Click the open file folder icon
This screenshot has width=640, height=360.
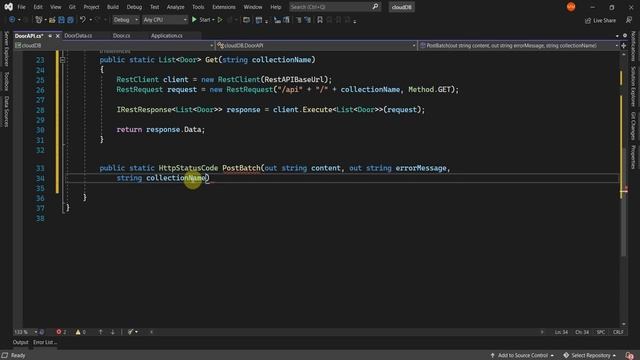coord(52,20)
